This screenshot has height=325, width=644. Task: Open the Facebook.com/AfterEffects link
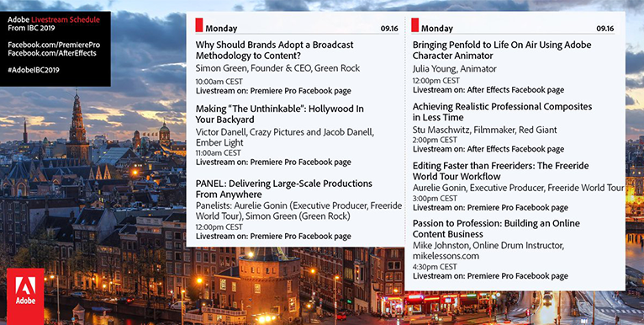click(x=52, y=53)
